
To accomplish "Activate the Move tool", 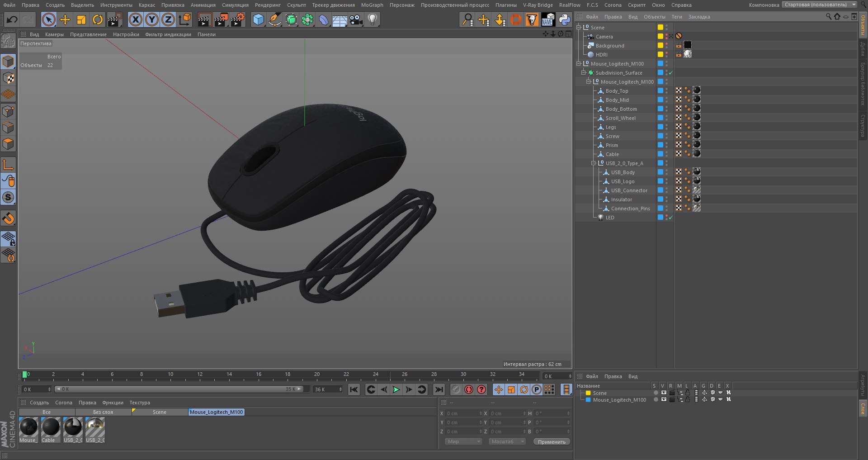I will click(x=65, y=19).
